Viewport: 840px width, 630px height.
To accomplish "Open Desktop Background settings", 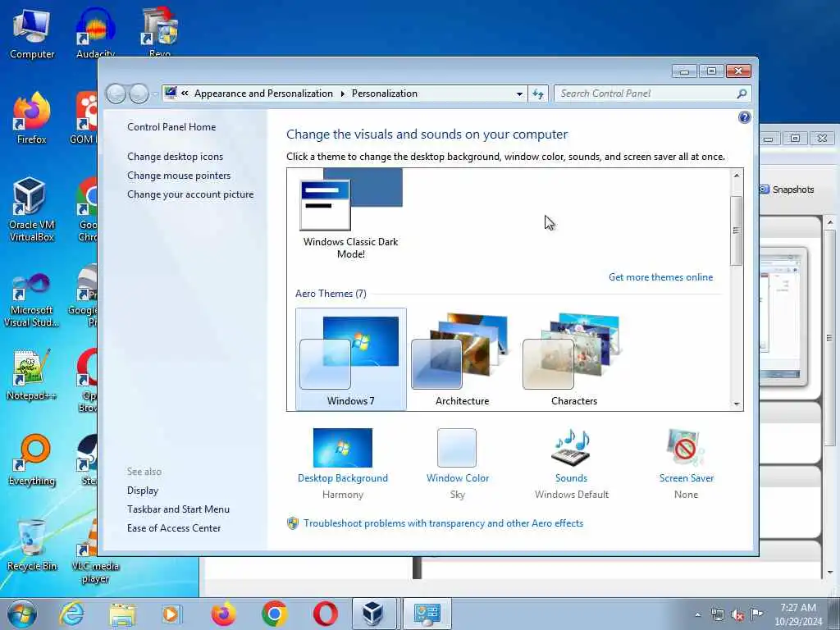I will 343,464.
